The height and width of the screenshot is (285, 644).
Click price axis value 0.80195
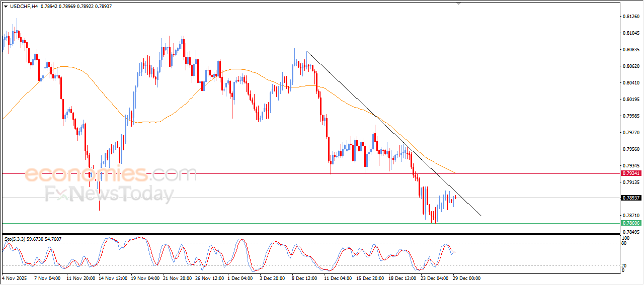point(632,100)
